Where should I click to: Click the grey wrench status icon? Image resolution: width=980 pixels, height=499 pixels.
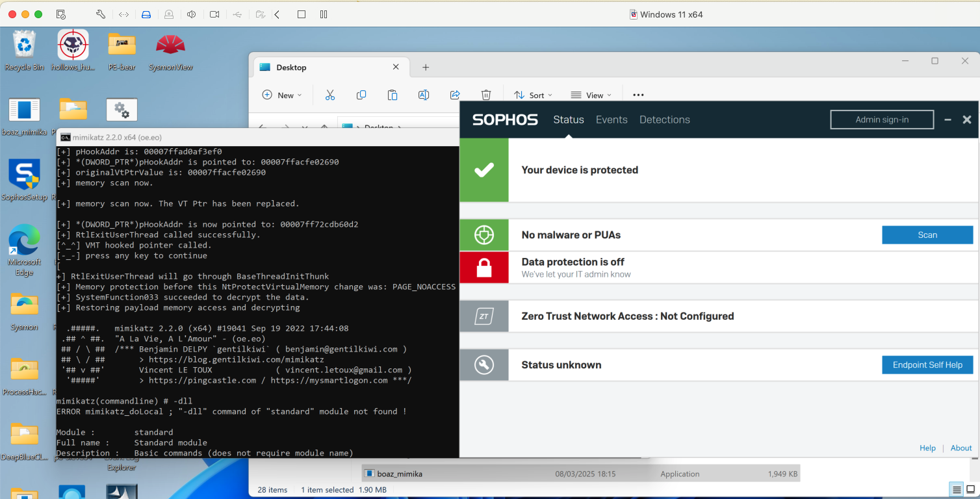click(x=484, y=365)
